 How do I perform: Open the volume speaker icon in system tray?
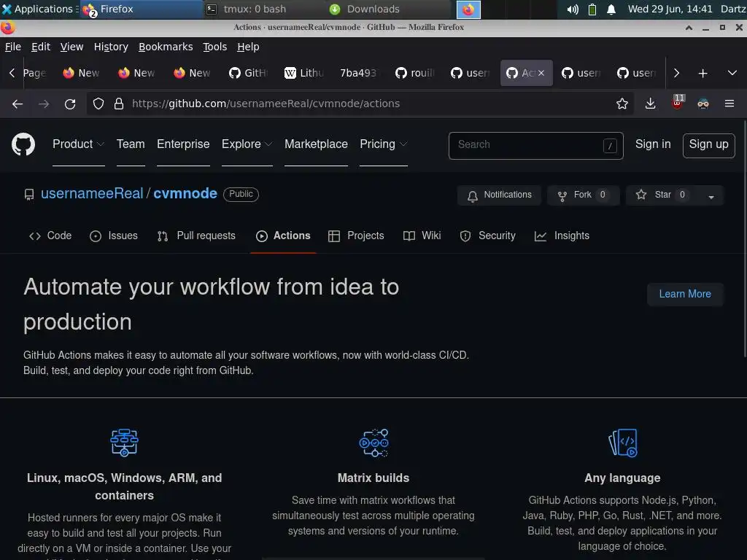click(573, 9)
